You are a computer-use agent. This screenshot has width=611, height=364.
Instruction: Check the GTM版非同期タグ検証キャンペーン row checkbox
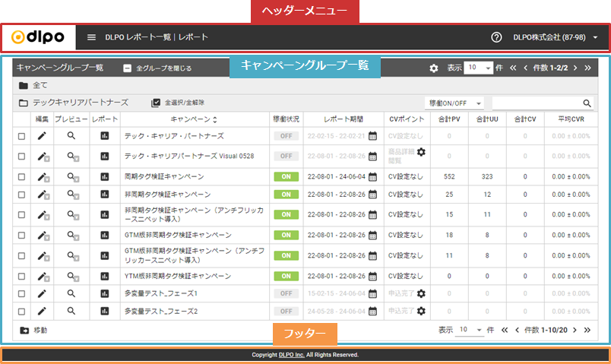pyautogui.click(x=21, y=236)
